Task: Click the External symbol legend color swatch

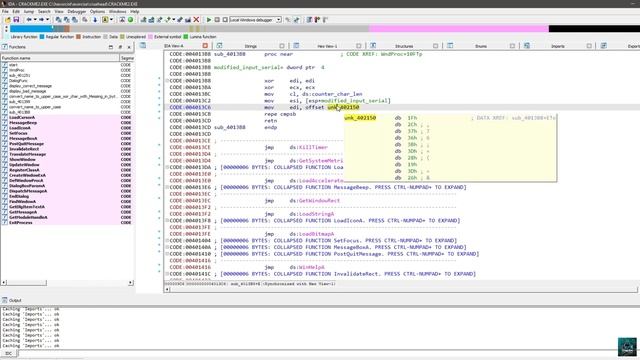Action: pos(150,37)
